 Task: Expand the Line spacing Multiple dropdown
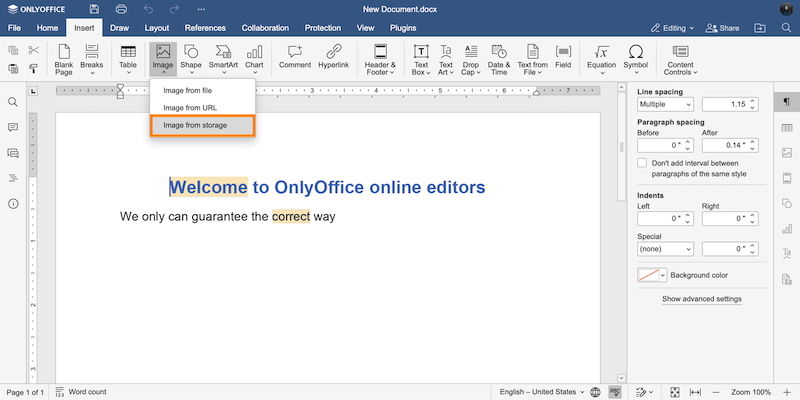(x=665, y=104)
